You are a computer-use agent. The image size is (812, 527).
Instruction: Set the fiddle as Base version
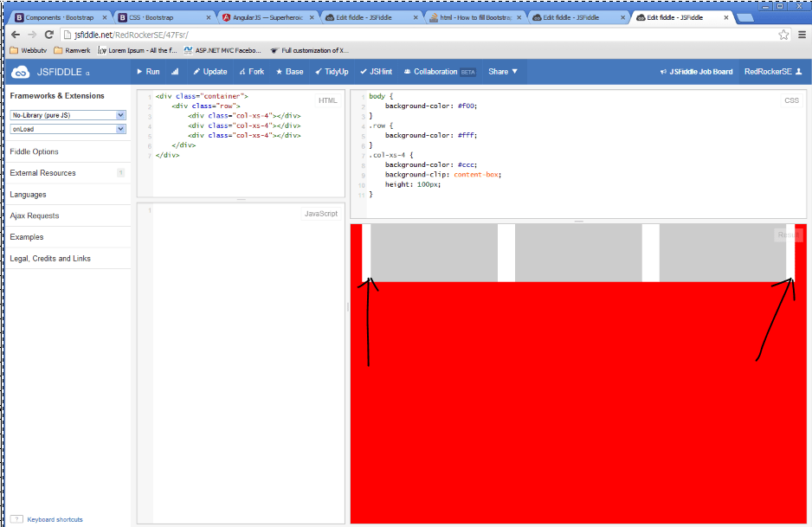[289, 72]
